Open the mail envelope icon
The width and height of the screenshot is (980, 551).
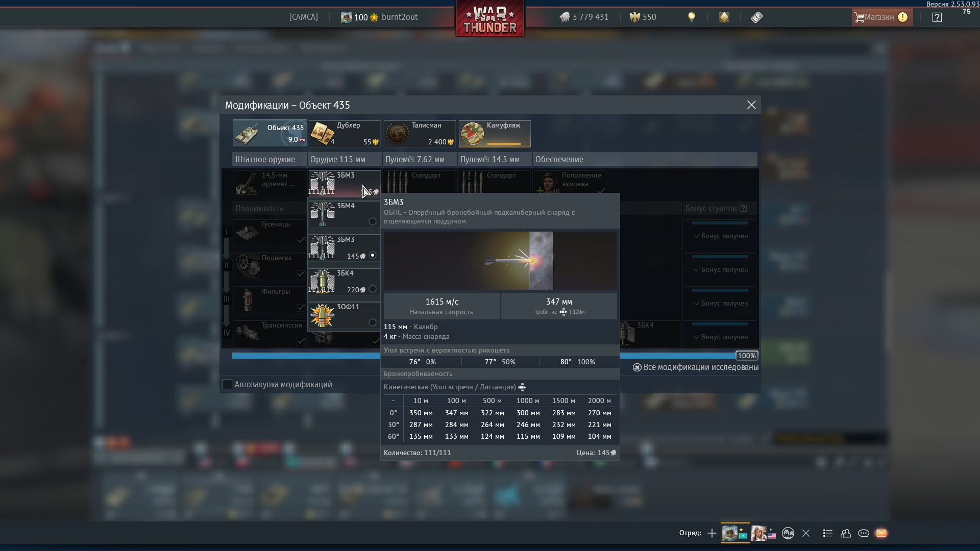coord(881,533)
